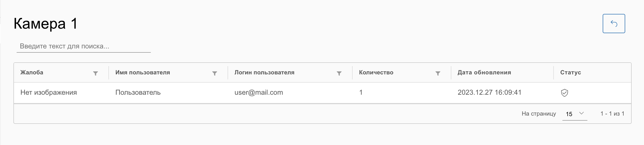Select the Нет изображения complaint cell
644x145 pixels.
(x=49, y=93)
